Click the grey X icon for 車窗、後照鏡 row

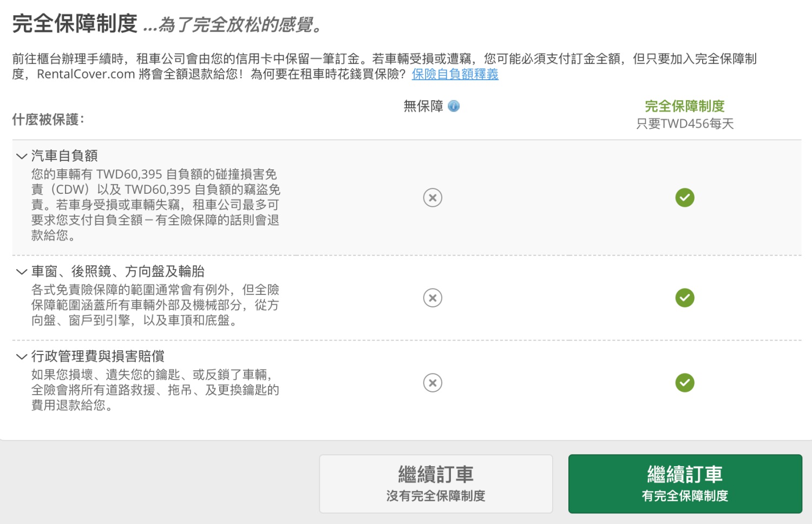pyautogui.click(x=433, y=298)
